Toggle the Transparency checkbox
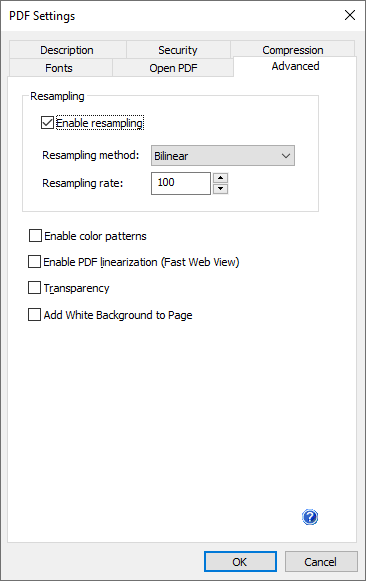Viewport: 366px width, 581px height. (34, 288)
